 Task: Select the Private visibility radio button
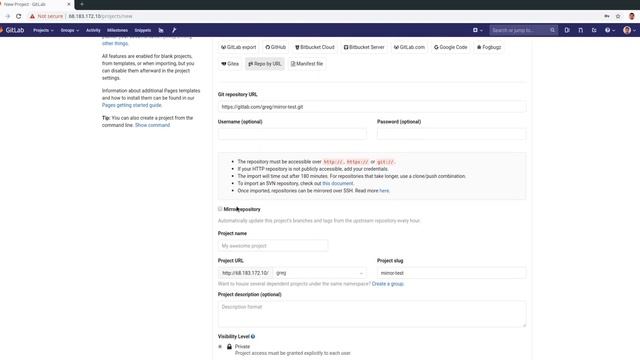[220, 347]
